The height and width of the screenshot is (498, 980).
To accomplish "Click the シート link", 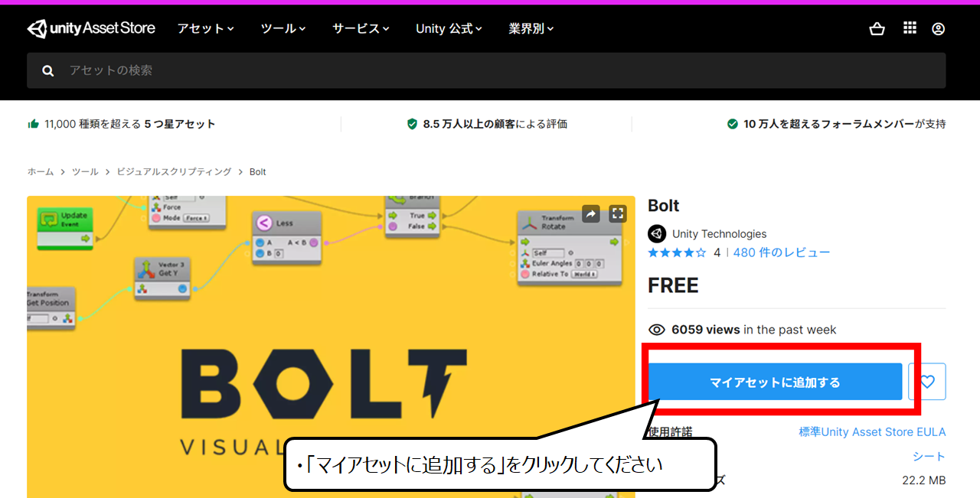I will pos(929,457).
